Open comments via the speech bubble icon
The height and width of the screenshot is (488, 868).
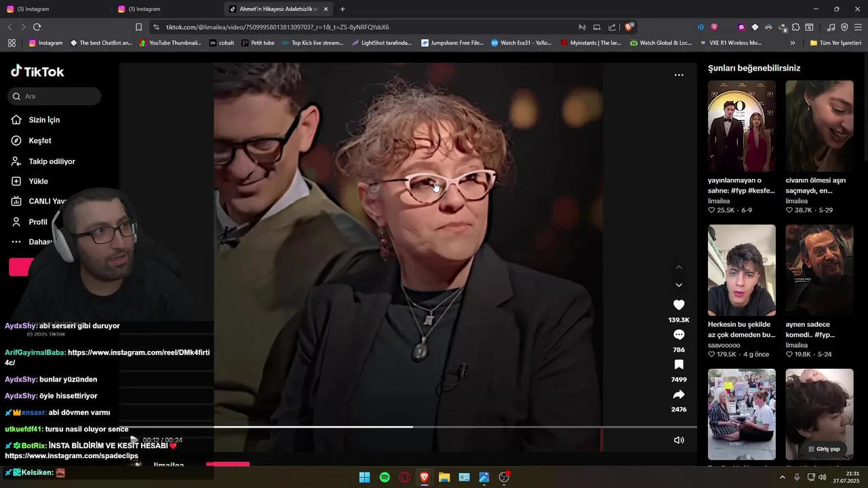tap(679, 335)
